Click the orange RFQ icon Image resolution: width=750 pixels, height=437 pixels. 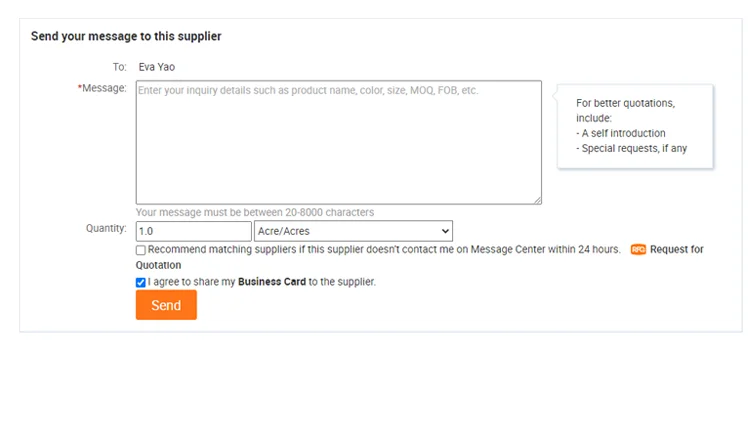(x=638, y=249)
